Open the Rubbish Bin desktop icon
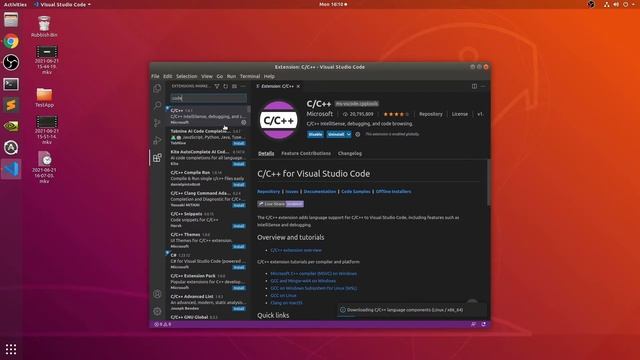The height and width of the screenshot is (360, 640). click(44, 27)
